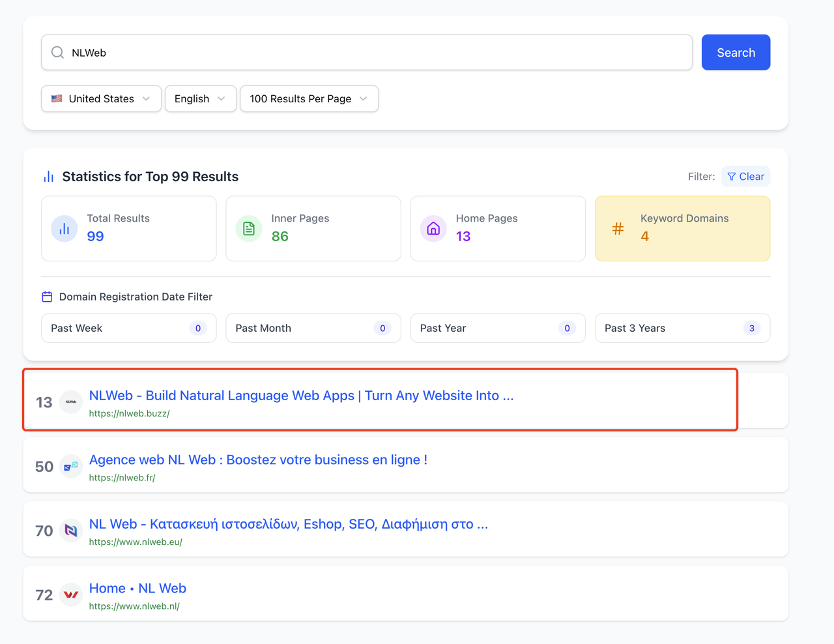Click the magnifier icon in search box
This screenshot has height=644, width=834.
[x=57, y=53]
